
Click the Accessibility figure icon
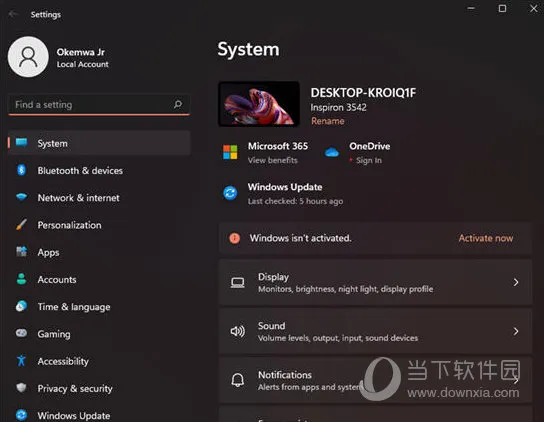pyautogui.click(x=22, y=361)
